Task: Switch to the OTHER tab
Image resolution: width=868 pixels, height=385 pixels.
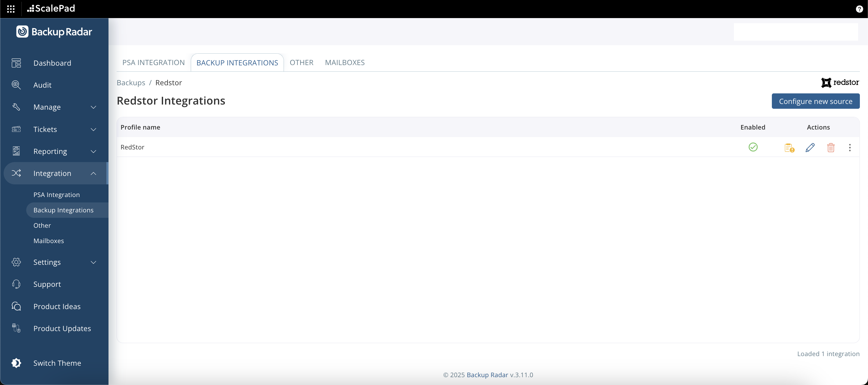Action: (301, 63)
